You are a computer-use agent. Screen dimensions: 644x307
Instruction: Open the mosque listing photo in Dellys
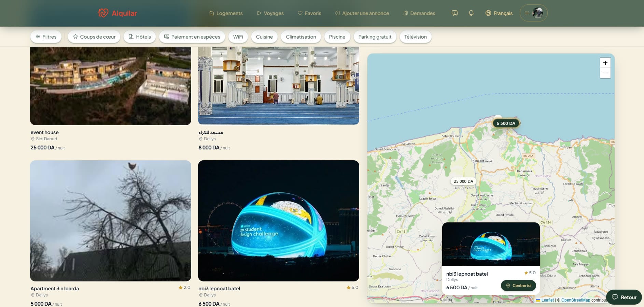point(279,86)
